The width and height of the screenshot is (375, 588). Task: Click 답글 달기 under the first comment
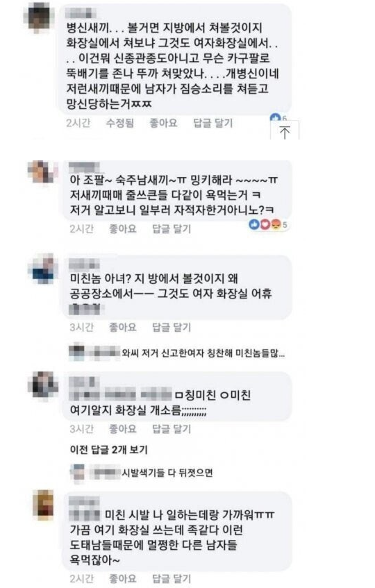[x=212, y=123]
